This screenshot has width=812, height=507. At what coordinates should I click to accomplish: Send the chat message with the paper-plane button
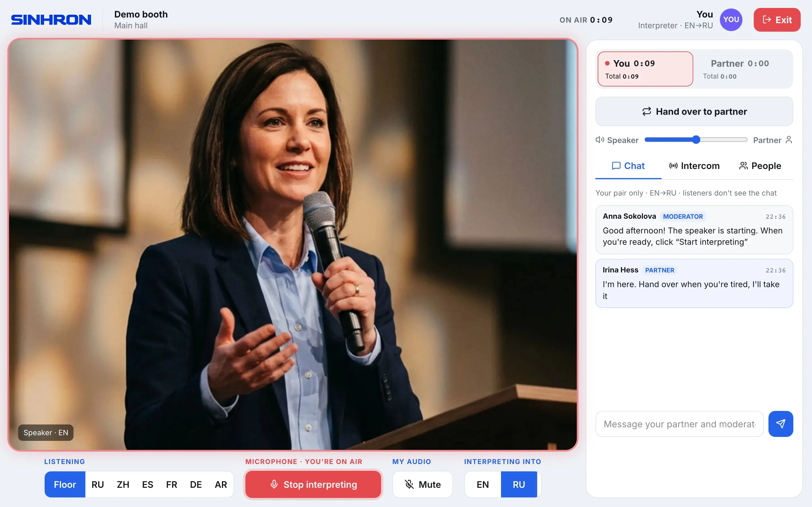coord(780,424)
